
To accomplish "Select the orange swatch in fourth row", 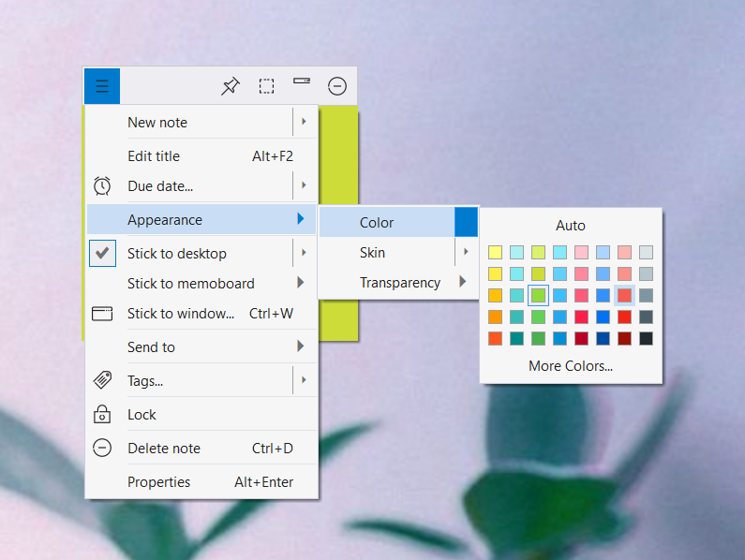I will pos(495,317).
